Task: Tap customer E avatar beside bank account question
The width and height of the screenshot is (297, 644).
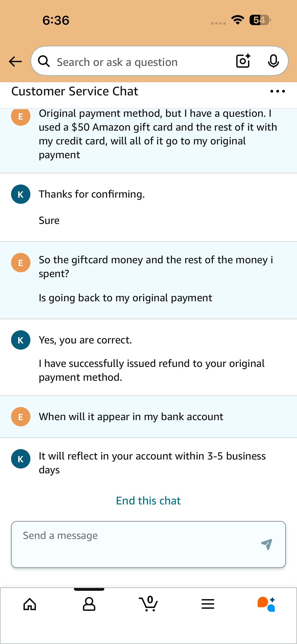Action: (21, 417)
